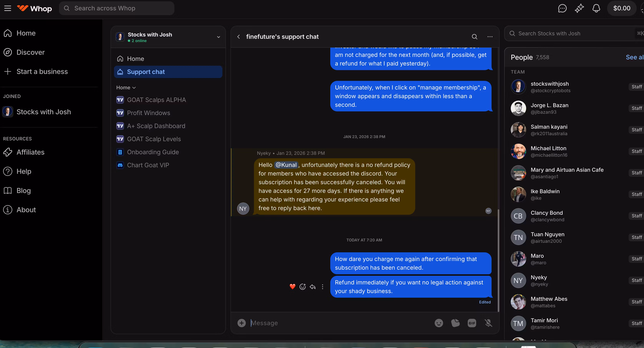
Task: View Ike Baldwin's profile
Action: coord(577,194)
